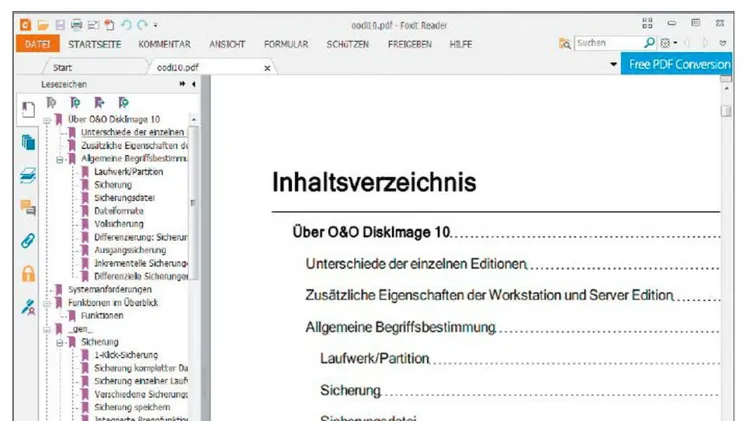Go to previous search result arrow
750x421 pixels.
coord(687,43)
